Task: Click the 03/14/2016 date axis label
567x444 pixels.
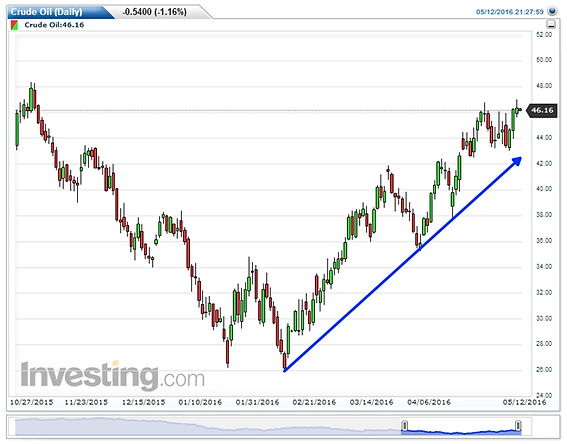Action: [x=371, y=402]
